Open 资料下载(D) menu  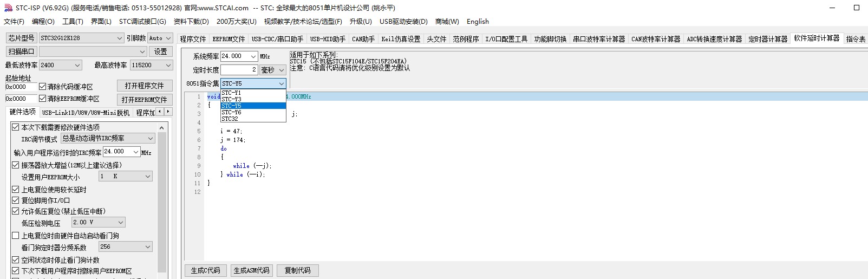[x=191, y=22]
